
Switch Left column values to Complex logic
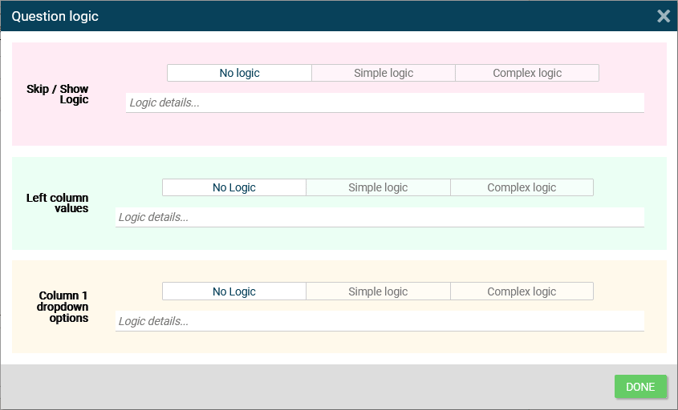click(521, 188)
